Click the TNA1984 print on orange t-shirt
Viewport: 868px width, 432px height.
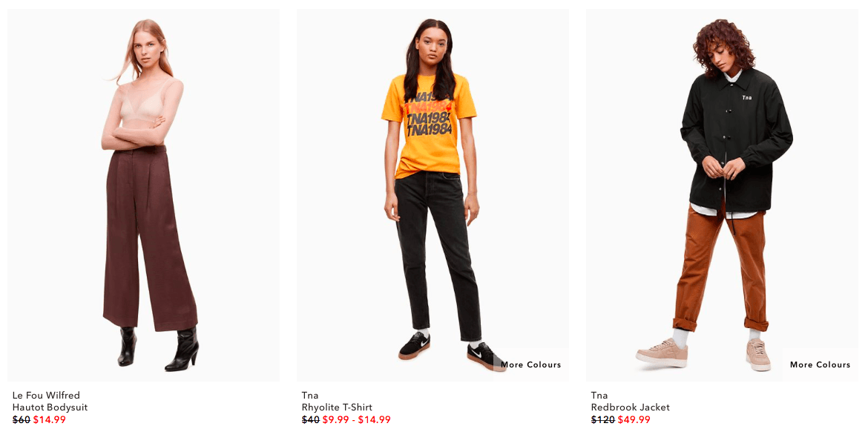pyautogui.click(x=429, y=114)
